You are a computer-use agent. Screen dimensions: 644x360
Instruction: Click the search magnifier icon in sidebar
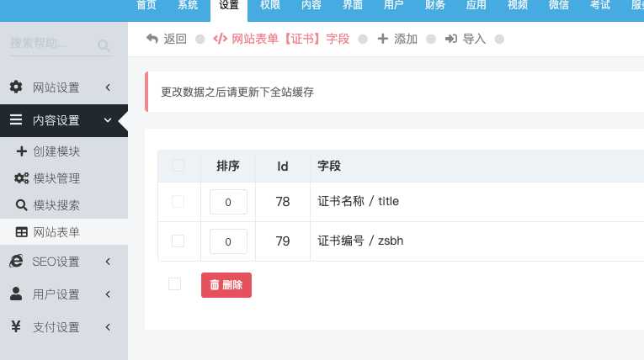click(x=104, y=45)
